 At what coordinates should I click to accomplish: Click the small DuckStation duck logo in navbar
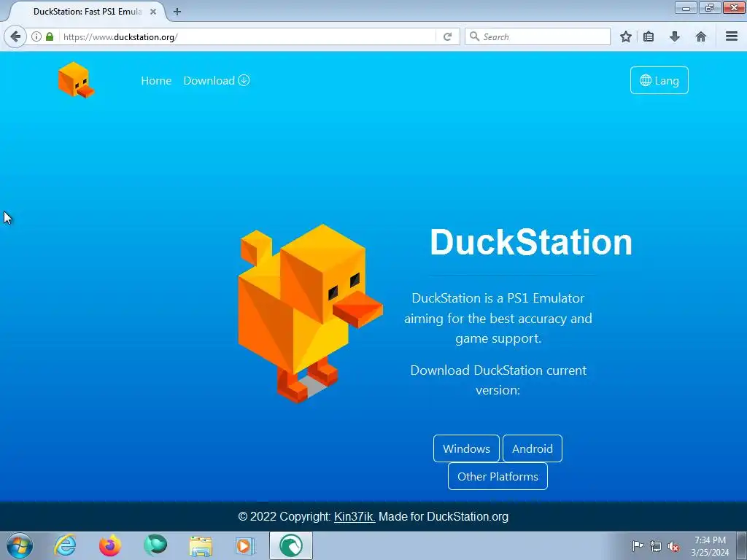coord(76,80)
